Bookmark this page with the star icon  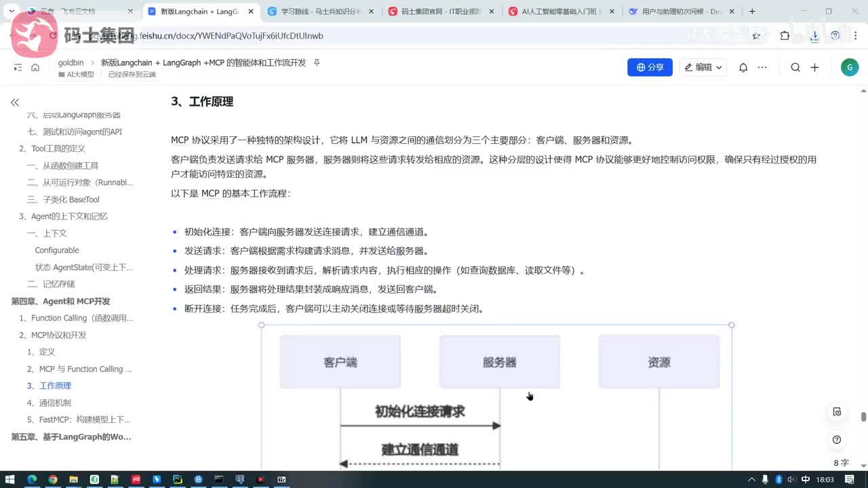(756, 36)
